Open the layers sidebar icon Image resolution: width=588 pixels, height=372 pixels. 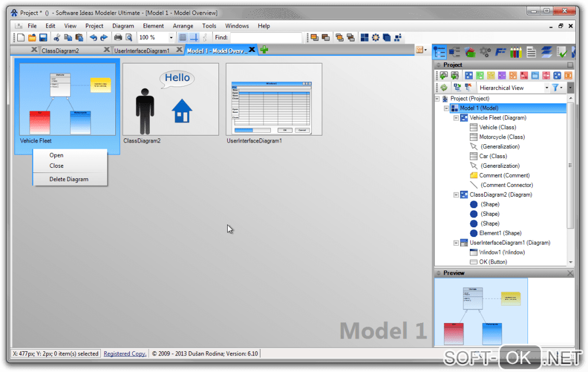546,52
